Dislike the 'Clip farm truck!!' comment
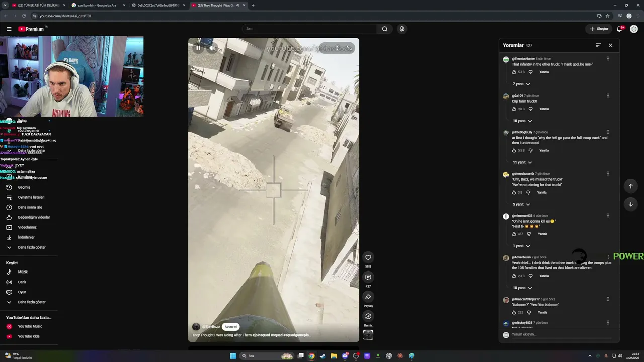The width and height of the screenshot is (644, 362). click(530, 109)
